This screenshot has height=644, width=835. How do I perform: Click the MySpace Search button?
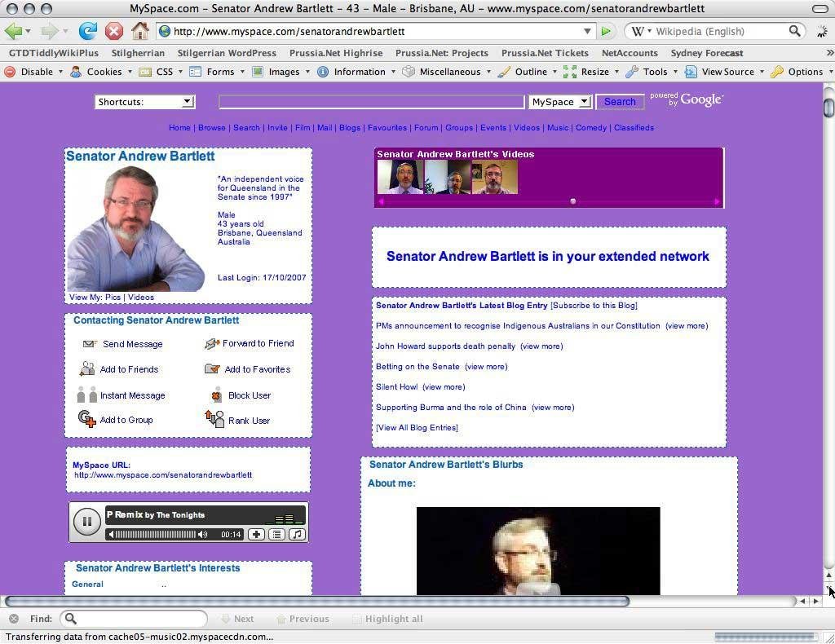[x=620, y=102]
